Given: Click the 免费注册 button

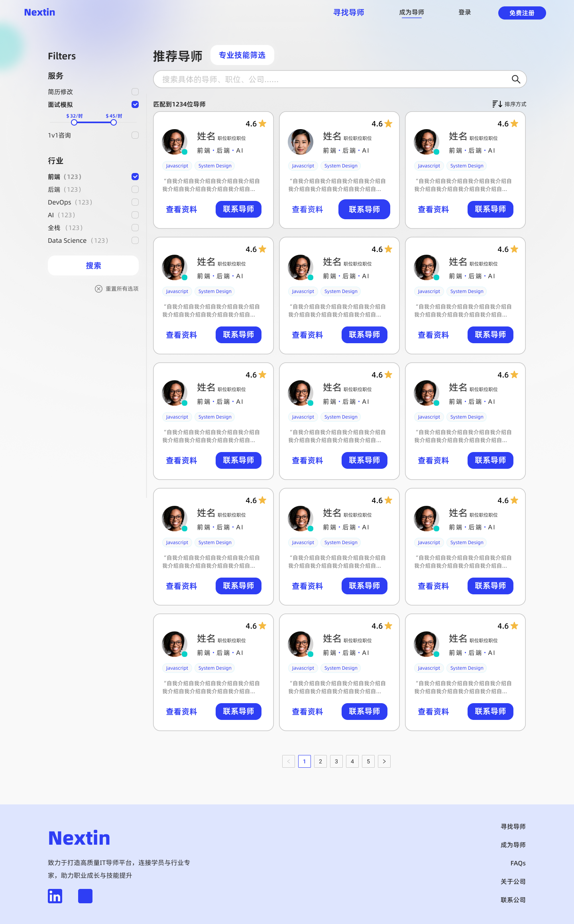Looking at the screenshot, I should tap(522, 13).
